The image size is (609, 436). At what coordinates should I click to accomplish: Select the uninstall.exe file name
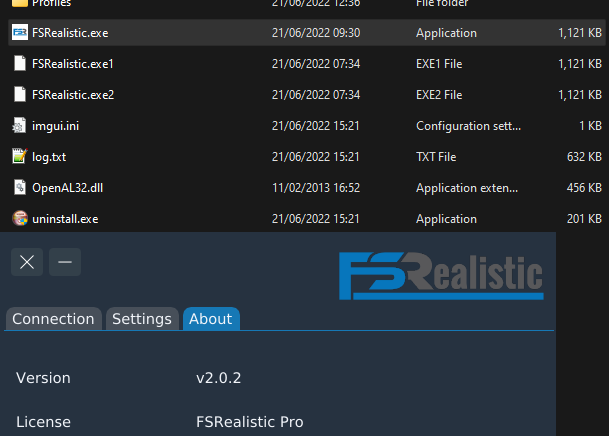[65, 219]
